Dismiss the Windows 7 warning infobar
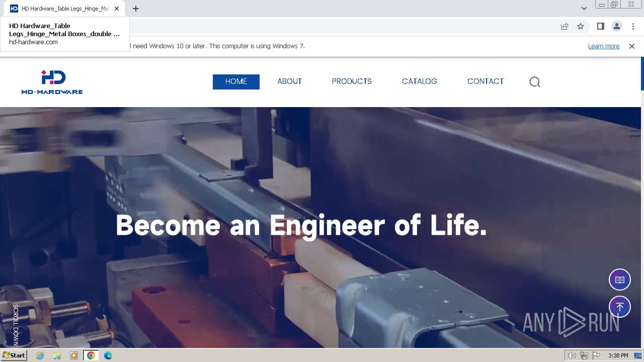The width and height of the screenshot is (644, 362). [632, 46]
